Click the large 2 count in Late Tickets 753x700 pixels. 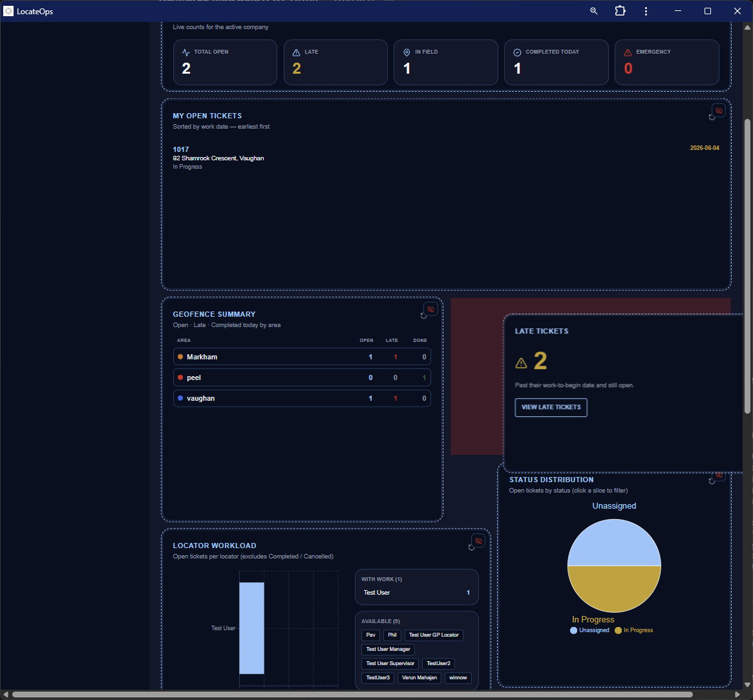point(540,361)
